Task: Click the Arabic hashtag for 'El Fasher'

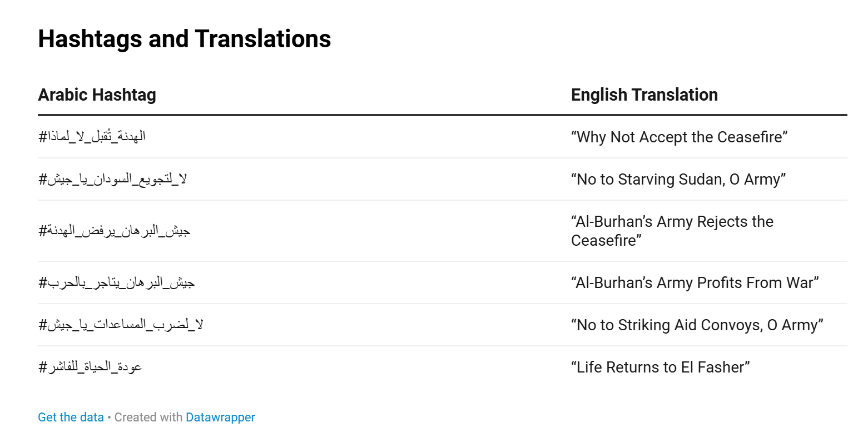Action: pyautogui.click(x=90, y=367)
